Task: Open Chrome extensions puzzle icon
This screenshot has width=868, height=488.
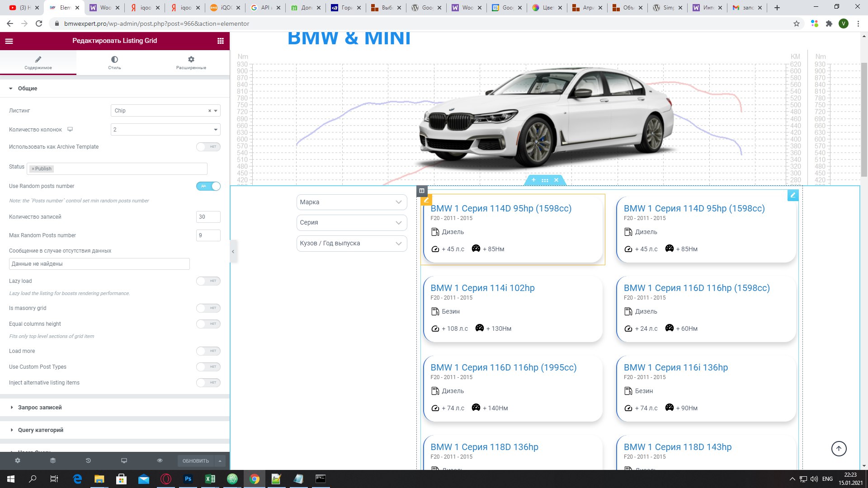Action: (x=829, y=23)
